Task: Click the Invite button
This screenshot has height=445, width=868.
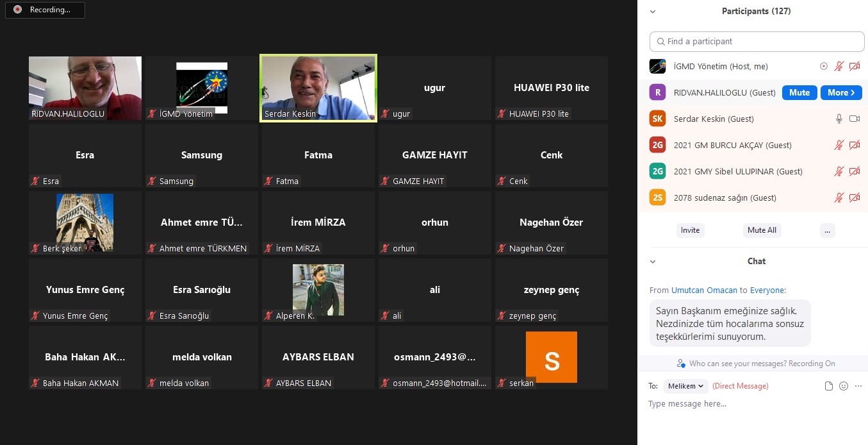Action: 690,230
